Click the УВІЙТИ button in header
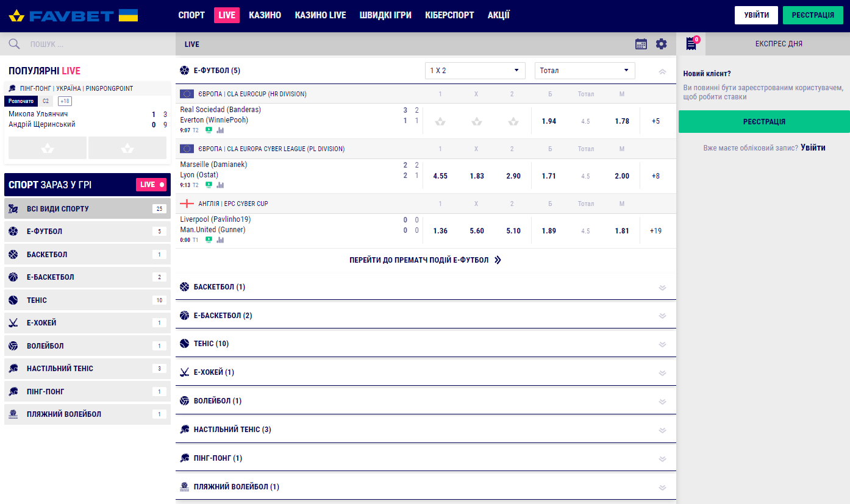The width and height of the screenshot is (850, 504). 756,15
